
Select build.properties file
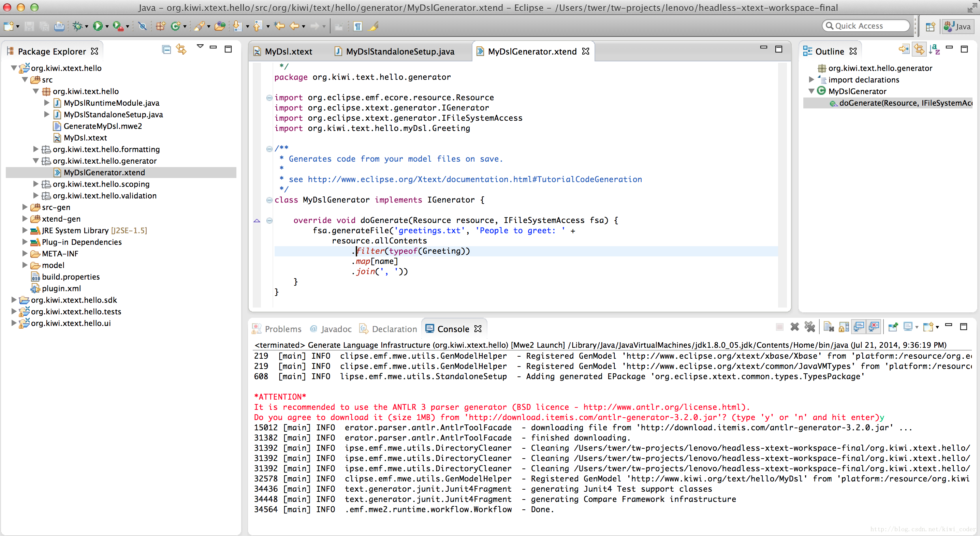(x=71, y=277)
